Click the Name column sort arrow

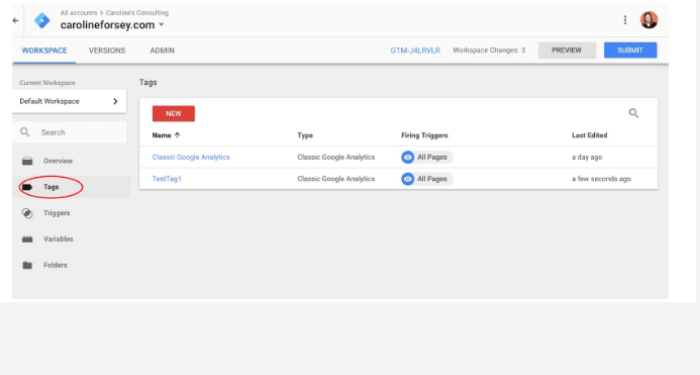pos(177,135)
